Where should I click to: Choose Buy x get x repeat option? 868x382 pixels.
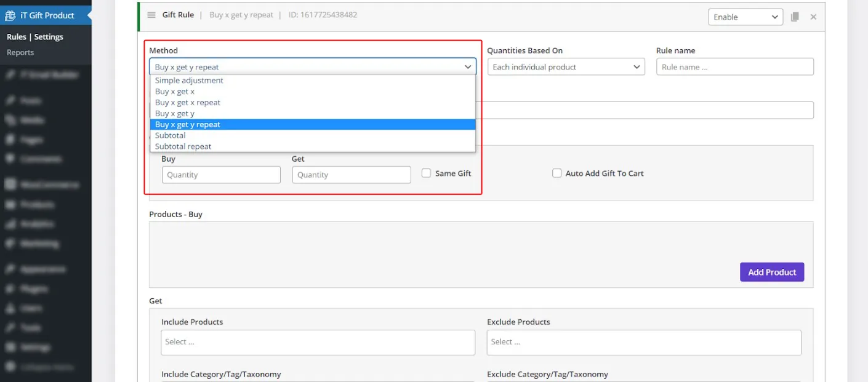point(313,103)
